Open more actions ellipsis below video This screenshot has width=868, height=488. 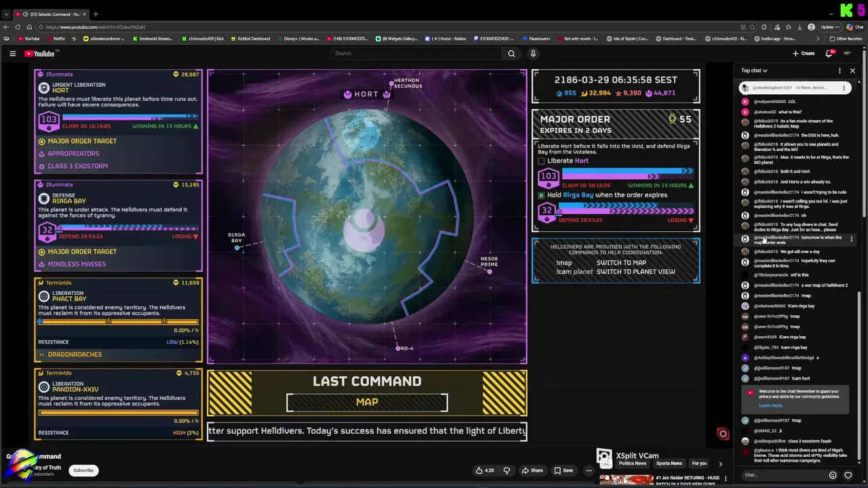(x=589, y=470)
